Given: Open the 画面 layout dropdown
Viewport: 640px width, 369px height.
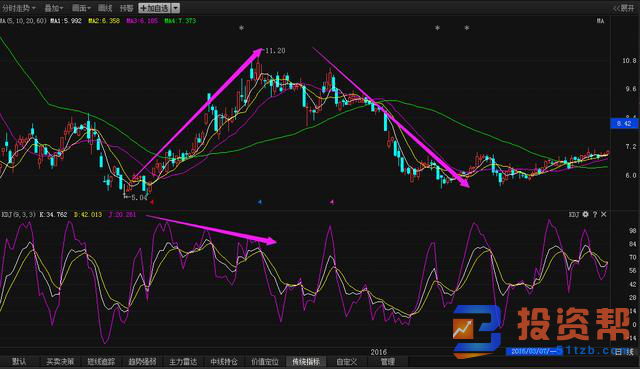Looking at the screenshot, I should click(x=81, y=8).
